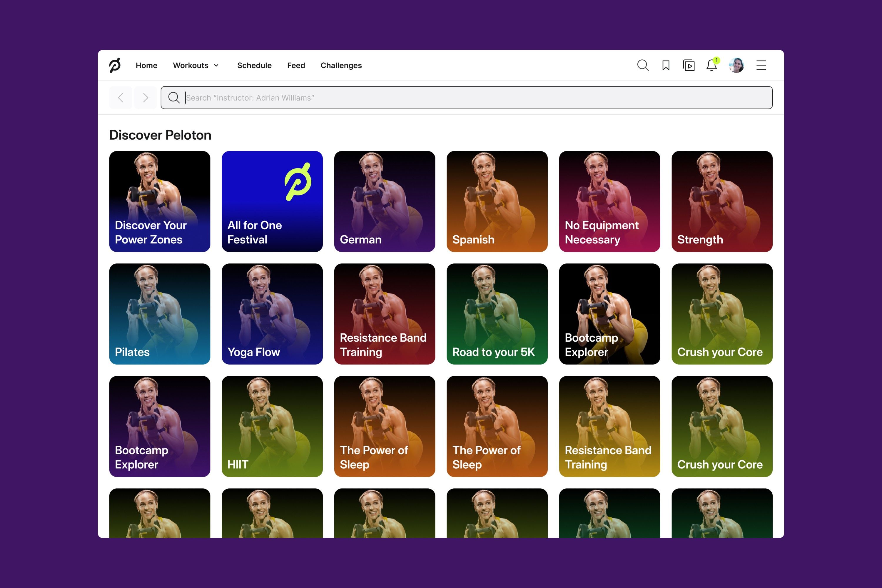
Task: Open the Challenges page
Action: tap(341, 65)
